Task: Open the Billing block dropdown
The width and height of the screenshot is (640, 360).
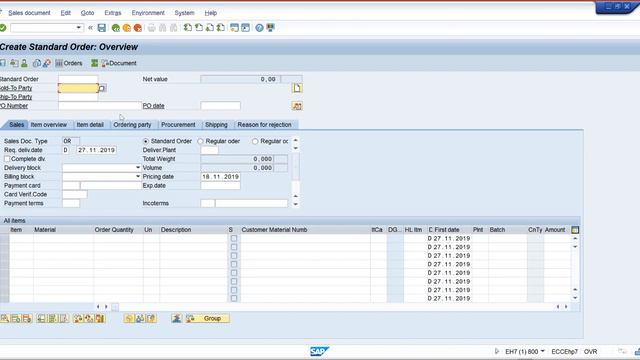Action: (x=138, y=177)
